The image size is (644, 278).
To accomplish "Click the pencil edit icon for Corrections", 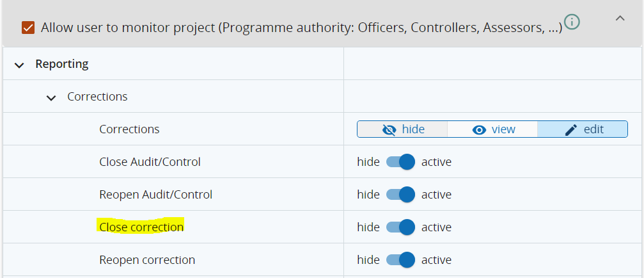I will (571, 129).
